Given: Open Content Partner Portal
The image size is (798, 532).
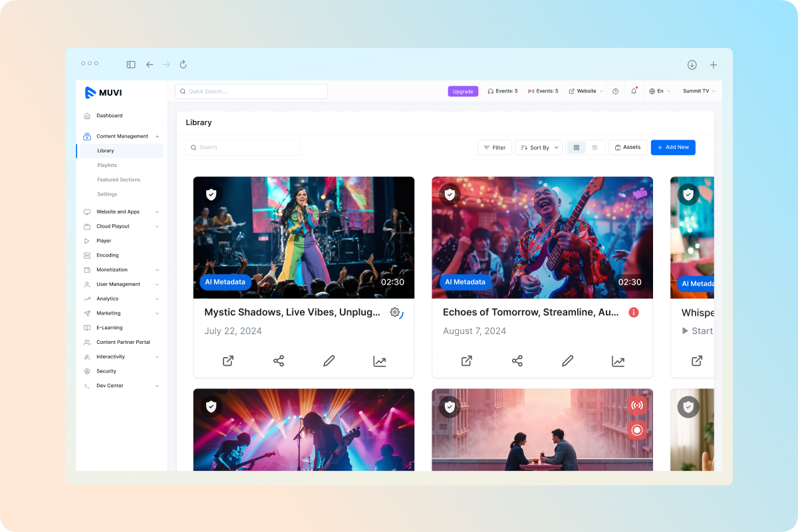Looking at the screenshot, I should 123,342.
